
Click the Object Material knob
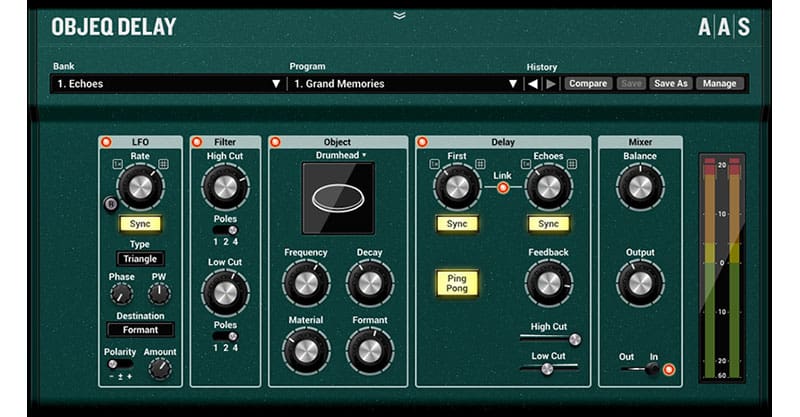pyautogui.click(x=306, y=351)
